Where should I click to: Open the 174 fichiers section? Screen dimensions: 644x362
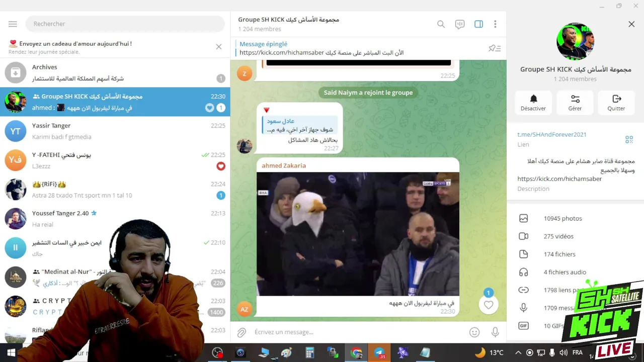[x=575, y=254]
